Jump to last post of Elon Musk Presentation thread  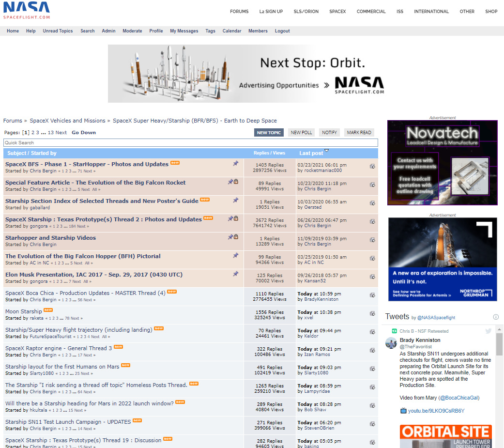pos(372,277)
